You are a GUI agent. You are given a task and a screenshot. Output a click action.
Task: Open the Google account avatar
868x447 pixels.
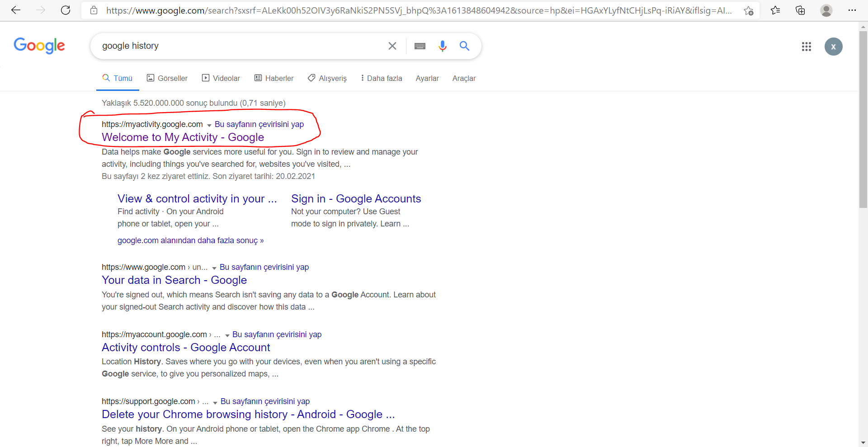(834, 47)
